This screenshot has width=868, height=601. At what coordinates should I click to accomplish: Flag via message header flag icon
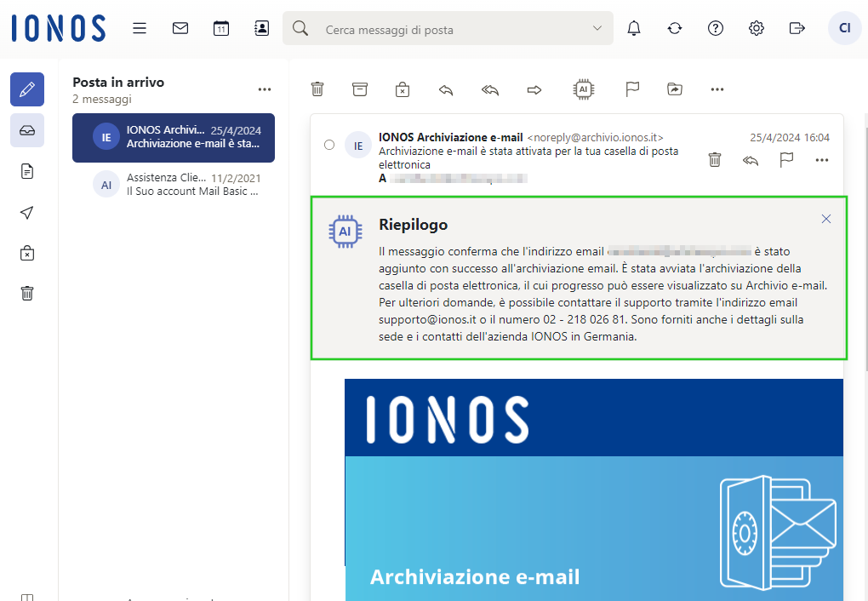786,160
